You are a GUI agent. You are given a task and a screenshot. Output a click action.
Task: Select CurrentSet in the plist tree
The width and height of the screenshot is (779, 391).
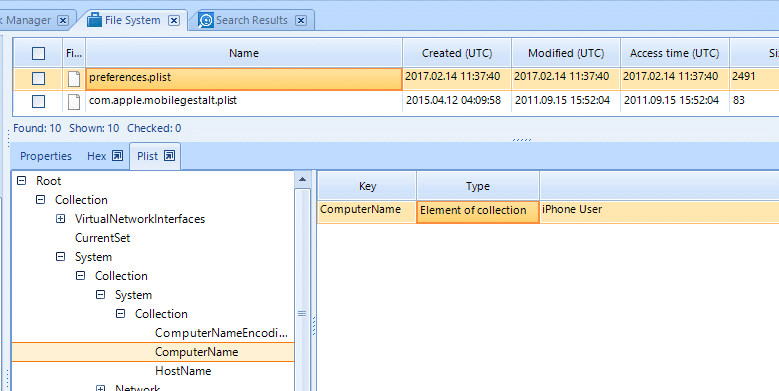(x=102, y=238)
